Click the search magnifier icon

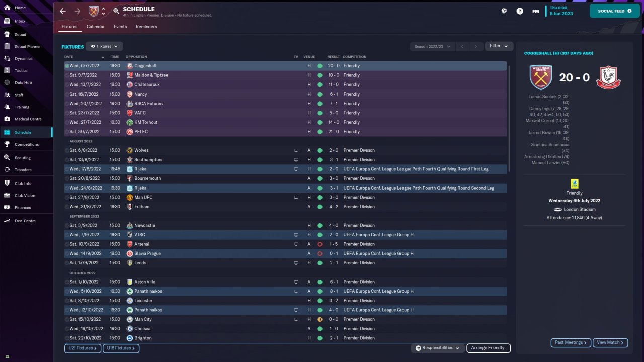tap(116, 11)
